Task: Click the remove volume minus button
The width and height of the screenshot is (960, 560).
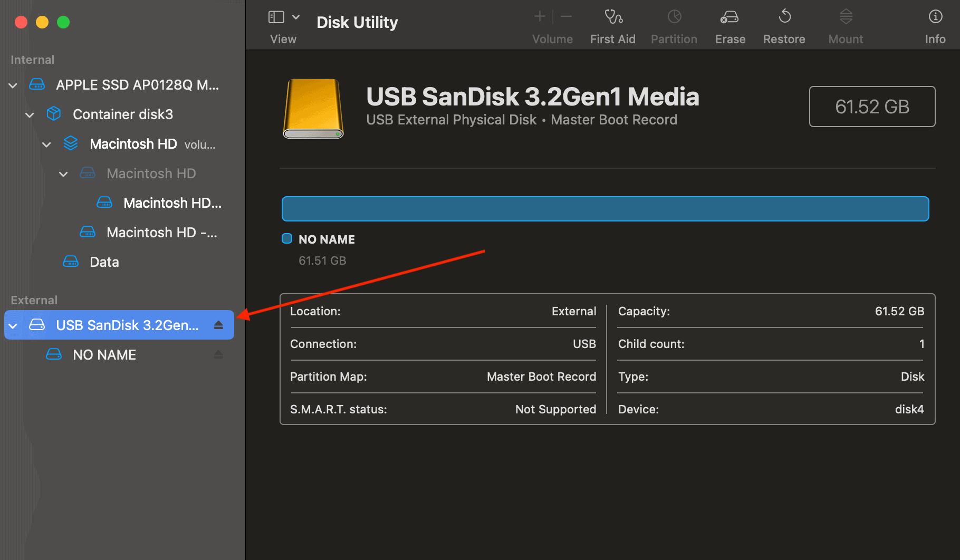Action: coord(566,17)
